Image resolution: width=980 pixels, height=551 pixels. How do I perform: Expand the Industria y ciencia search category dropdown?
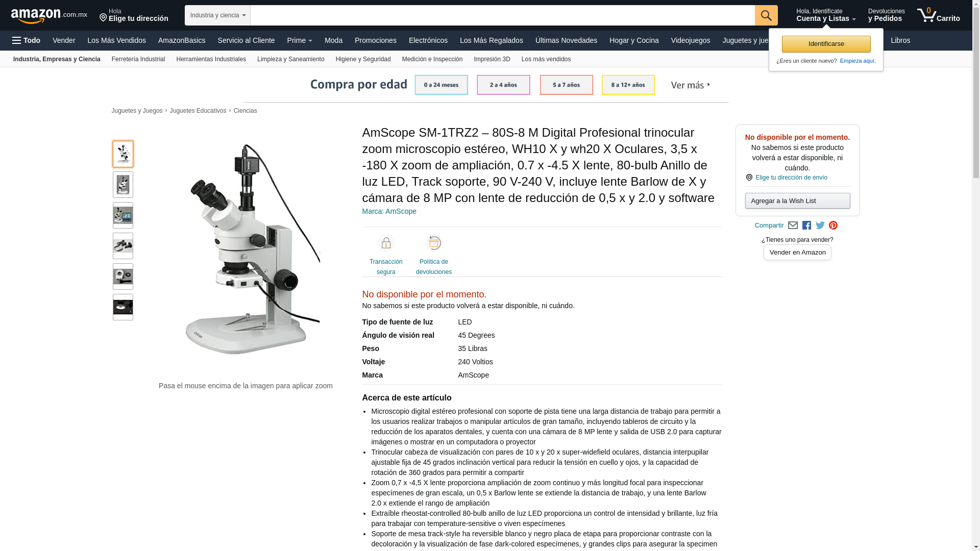tap(217, 15)
